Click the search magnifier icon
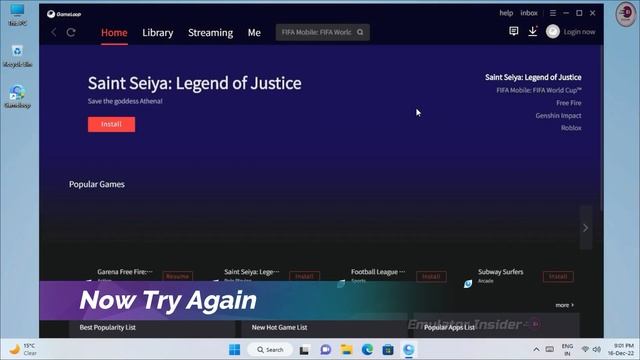Image resolution: width=640 pixels, height=360 pixels. pos(360,32)
